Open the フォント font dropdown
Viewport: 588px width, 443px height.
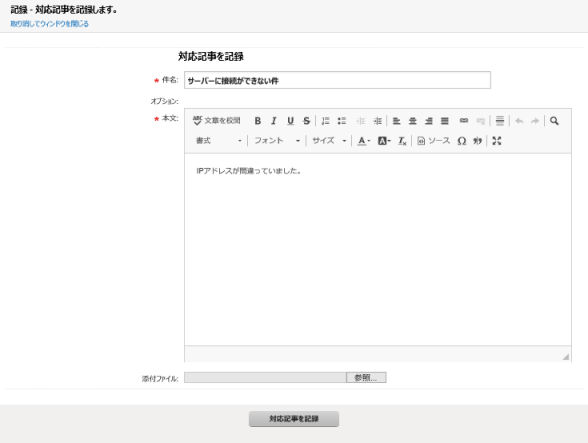277,141
